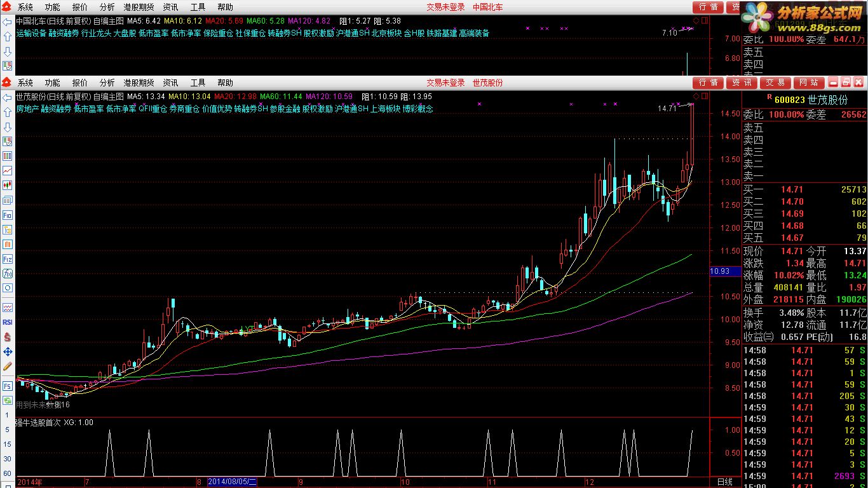Image resolution: width=868 pixels, height=488 pixels.
Task: Click the left arrow sidebar icon in the 中国北车 window
Action: tap(7, 21)
